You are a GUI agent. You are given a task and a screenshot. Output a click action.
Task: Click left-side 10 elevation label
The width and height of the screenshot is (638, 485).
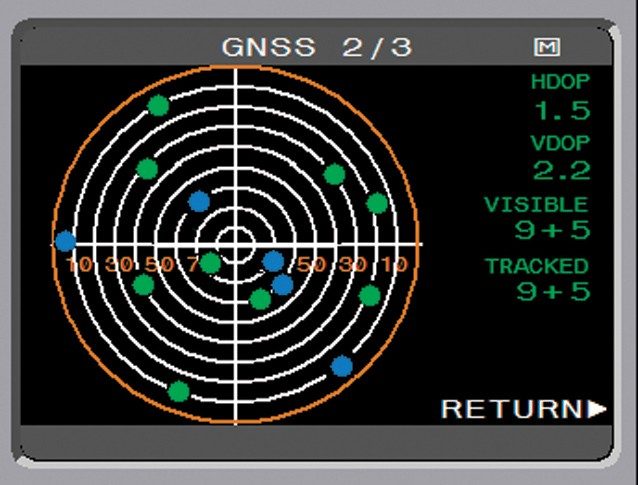80,265
